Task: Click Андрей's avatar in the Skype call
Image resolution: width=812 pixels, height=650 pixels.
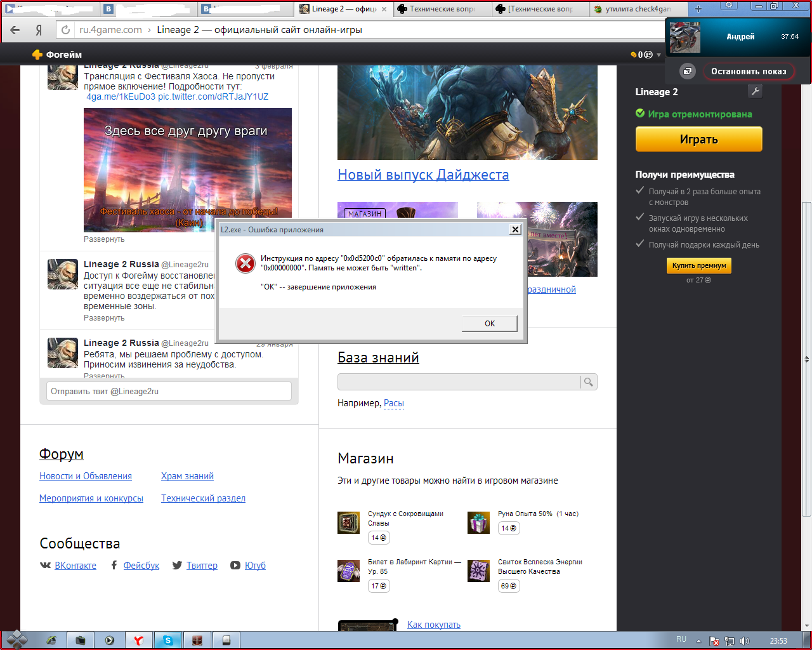Action: (x=685, y=37)
